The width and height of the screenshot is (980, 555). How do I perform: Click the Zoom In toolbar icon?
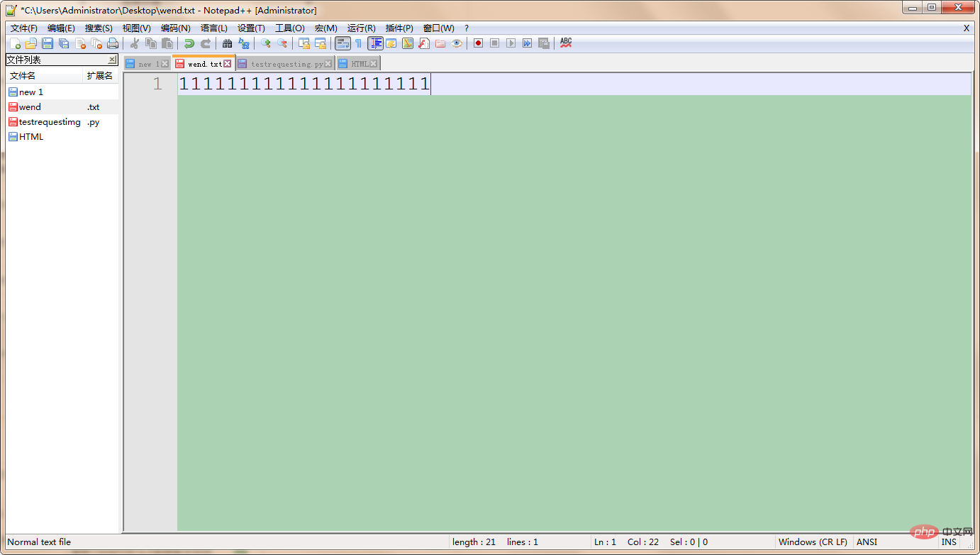click(266, 43)
